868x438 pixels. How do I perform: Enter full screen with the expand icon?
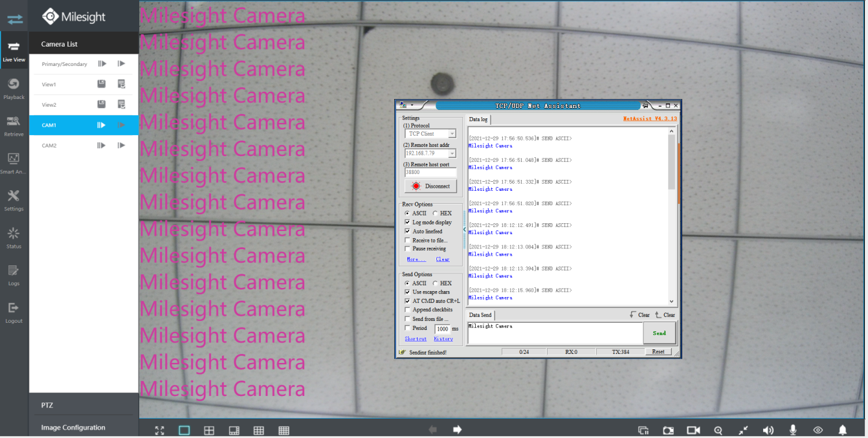coord(160,430)
